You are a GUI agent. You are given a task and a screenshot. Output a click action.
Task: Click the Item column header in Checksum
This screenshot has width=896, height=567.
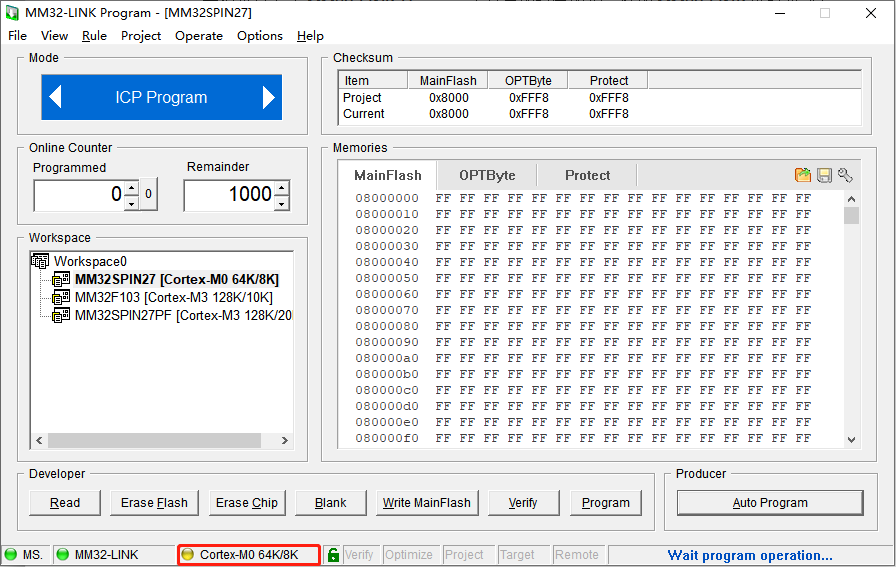(373, 81)
